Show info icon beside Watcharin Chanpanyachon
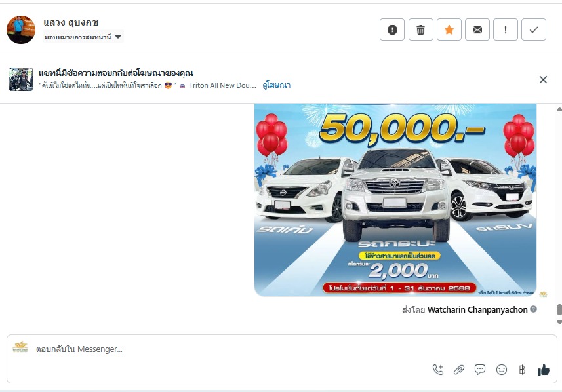This screenshot has height=392, width=562. (533, 309)
